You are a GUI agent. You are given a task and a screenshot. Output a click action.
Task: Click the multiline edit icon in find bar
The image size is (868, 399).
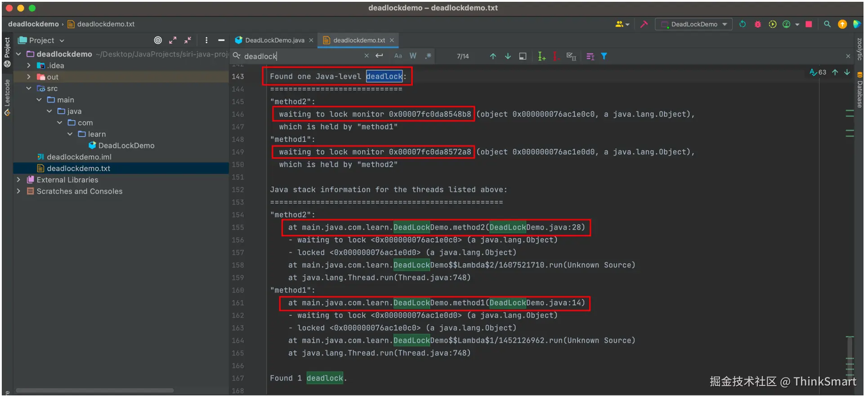tap(591, 56)
